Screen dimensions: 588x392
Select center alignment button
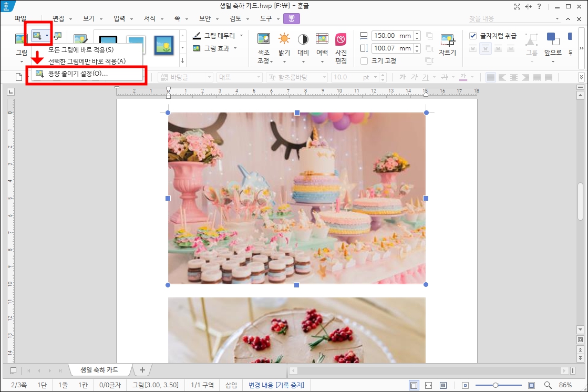click(514, 77)
